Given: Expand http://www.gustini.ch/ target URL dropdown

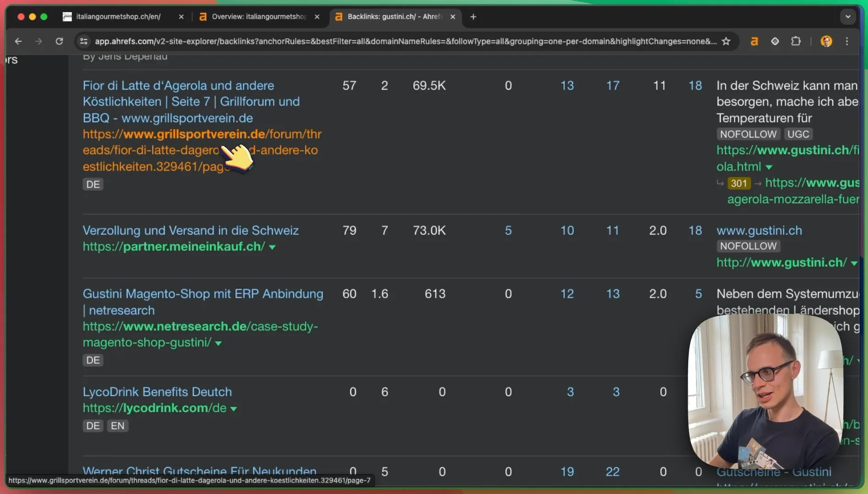Looking at the screenshot, I should [854, 263].
